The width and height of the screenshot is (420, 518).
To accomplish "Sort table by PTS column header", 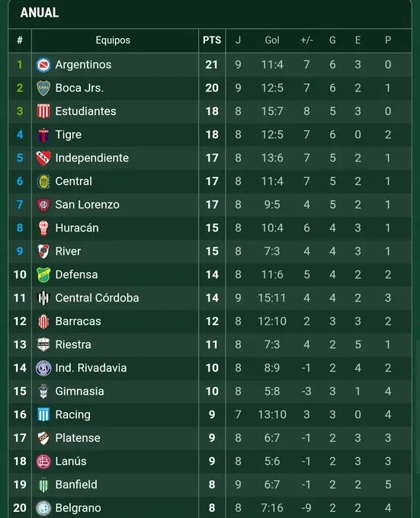I will [x=212, y=40].
